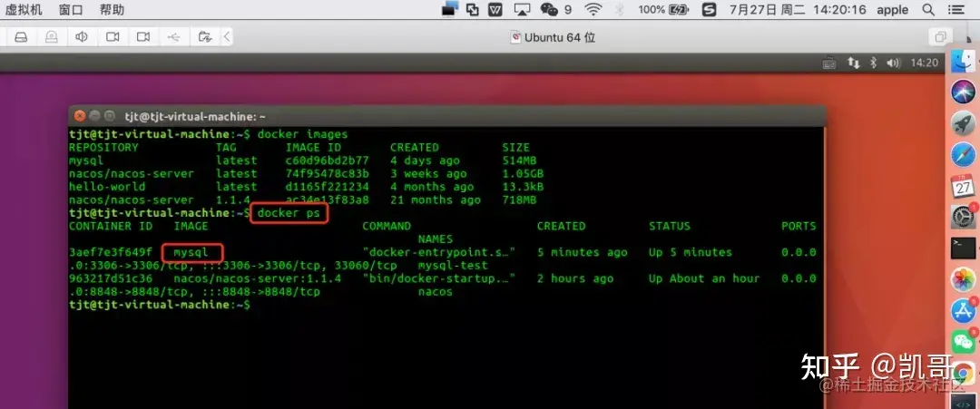Click container ID 963217d51c36

(110, 278)
